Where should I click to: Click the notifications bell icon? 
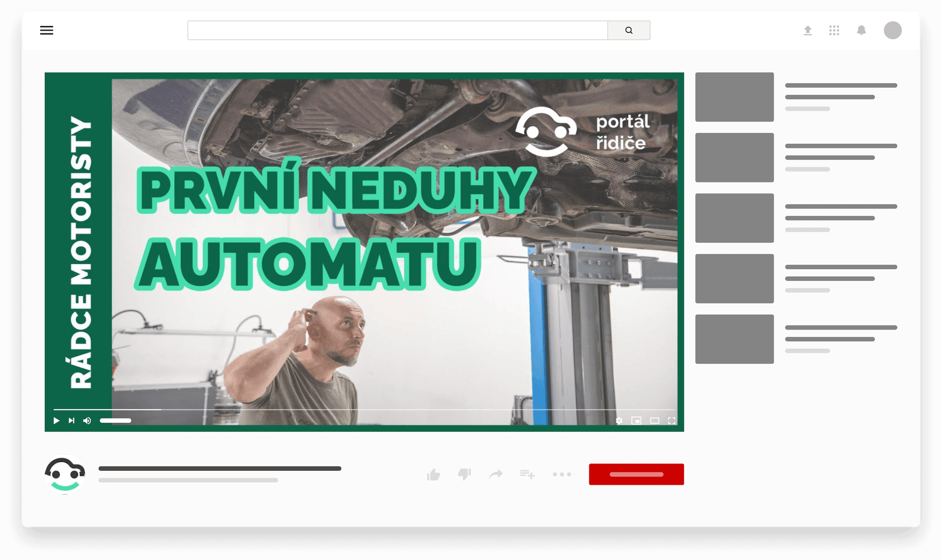coord(862,30)
